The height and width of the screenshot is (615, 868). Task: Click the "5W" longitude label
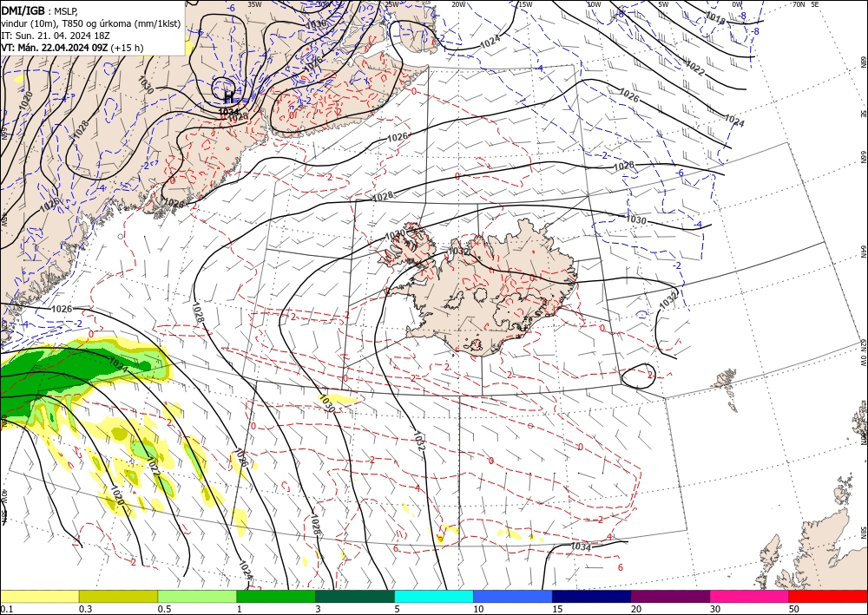pos(663,4)
